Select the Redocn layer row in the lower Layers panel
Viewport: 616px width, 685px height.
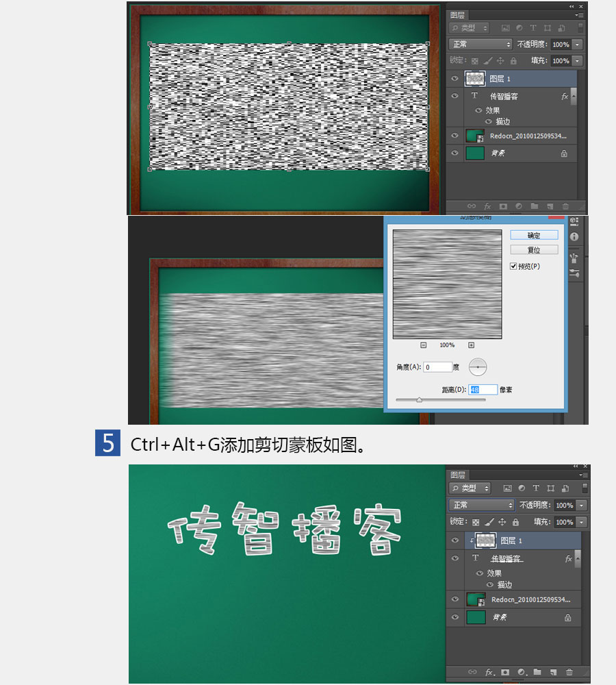tap(513, 600)
